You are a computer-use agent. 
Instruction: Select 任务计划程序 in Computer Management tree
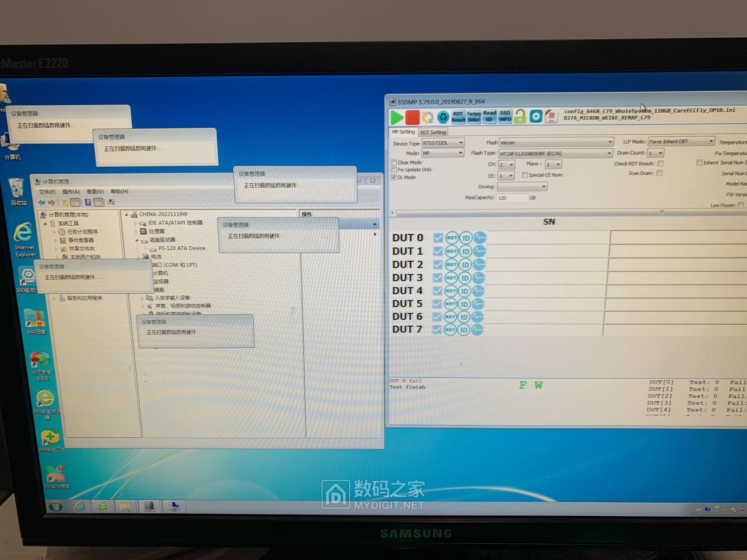point(82,232)
